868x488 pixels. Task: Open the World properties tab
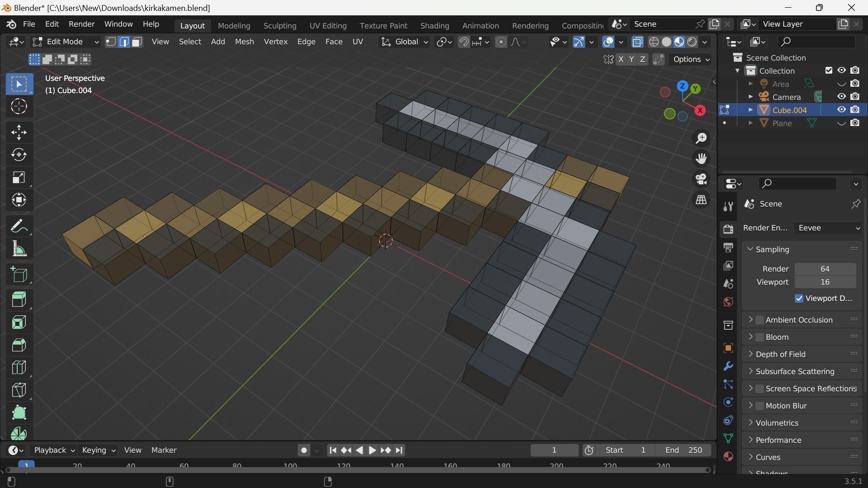pos(728,302)
